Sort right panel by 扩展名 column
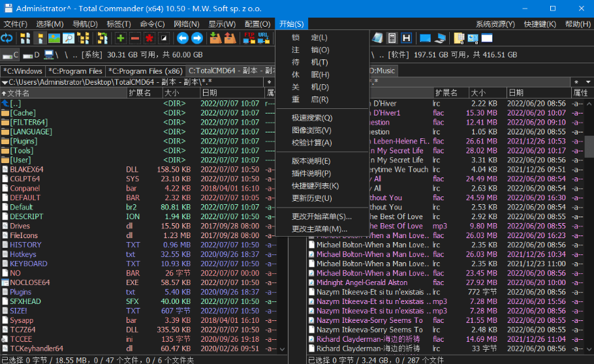This screenshot has width=594, height=364. [451, 93]
